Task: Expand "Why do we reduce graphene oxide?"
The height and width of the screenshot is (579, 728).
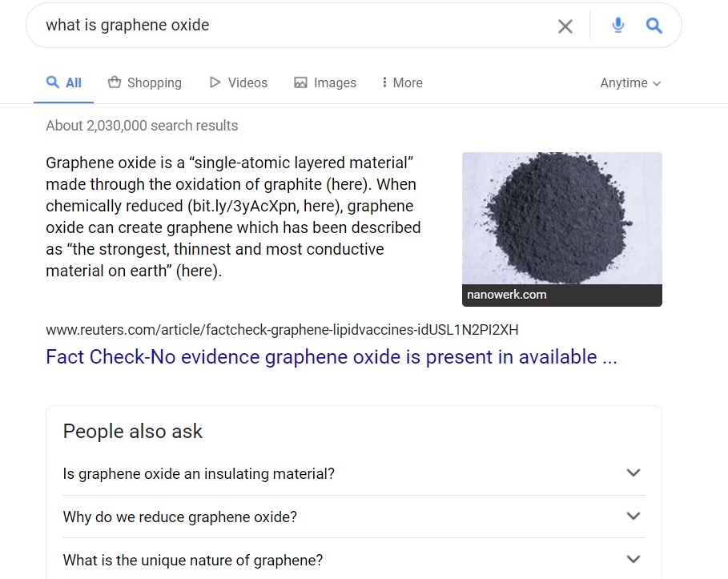Action: (633, 517)
